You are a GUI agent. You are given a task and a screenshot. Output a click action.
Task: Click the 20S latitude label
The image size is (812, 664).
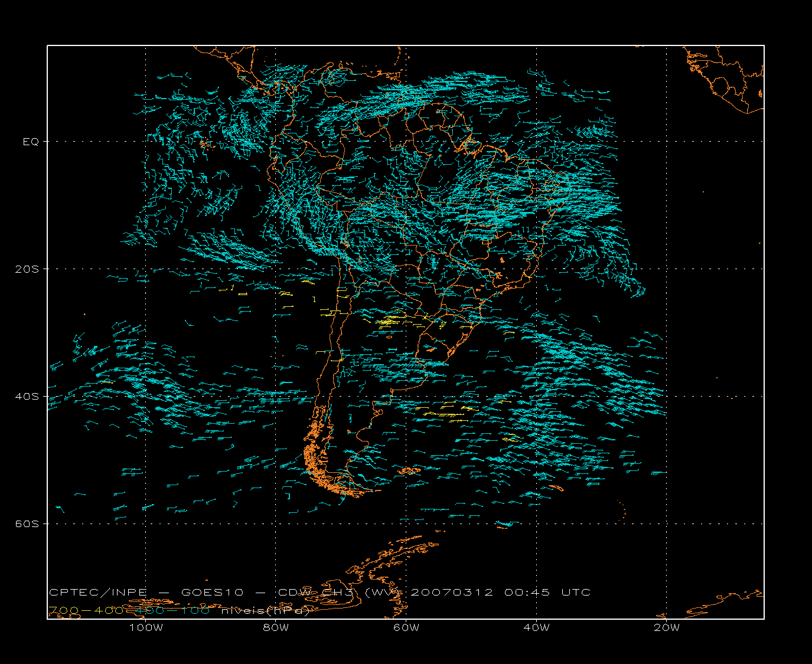(x=27, y=269)
